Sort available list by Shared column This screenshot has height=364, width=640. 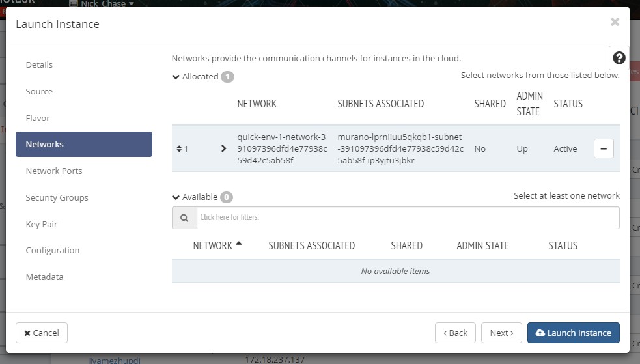click(406, 245)
